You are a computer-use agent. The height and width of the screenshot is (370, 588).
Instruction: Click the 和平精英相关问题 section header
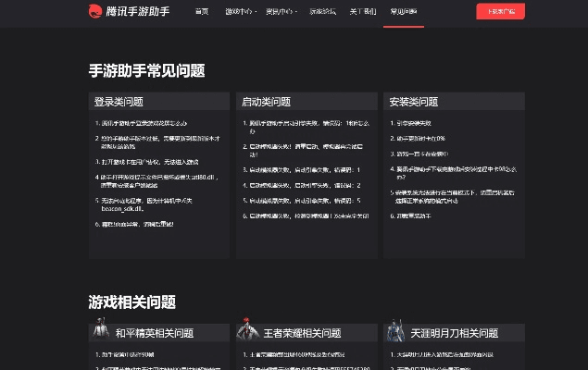pyautogui.click(x=159, y=333)
